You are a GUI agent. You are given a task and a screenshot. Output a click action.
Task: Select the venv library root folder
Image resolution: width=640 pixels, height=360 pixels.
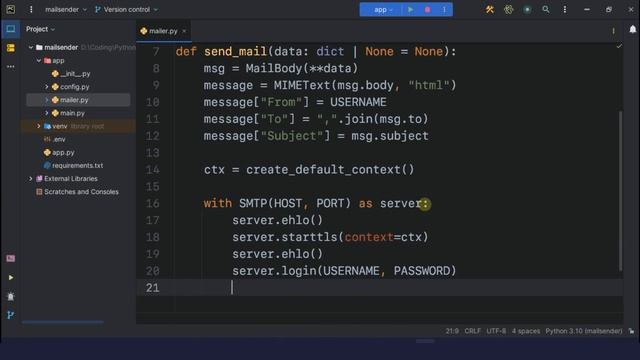[74, 126]
